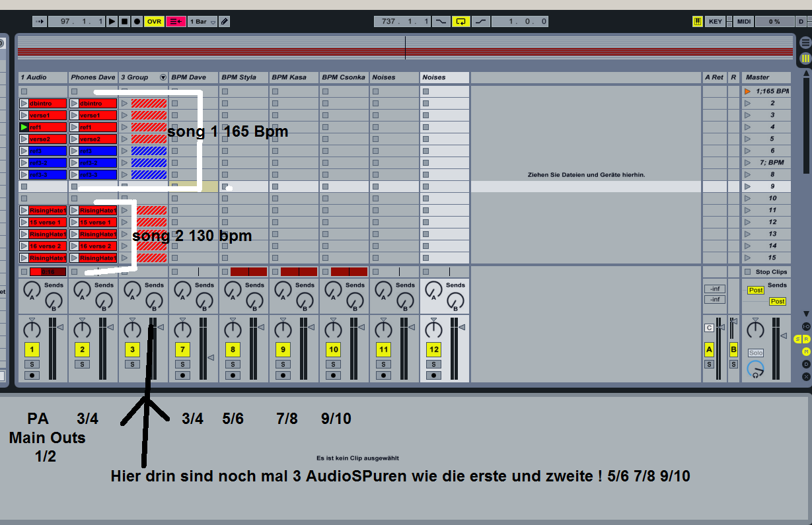Viewport: 812px width, 525px height.
Task: Hide the Mixer section with M button
Action: [805, 351]
